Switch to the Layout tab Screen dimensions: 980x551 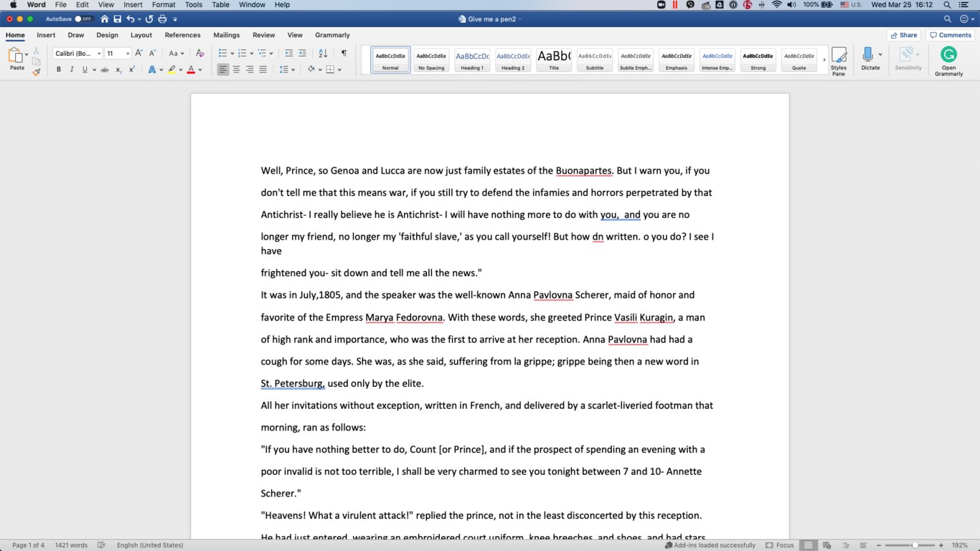[141, 34]
